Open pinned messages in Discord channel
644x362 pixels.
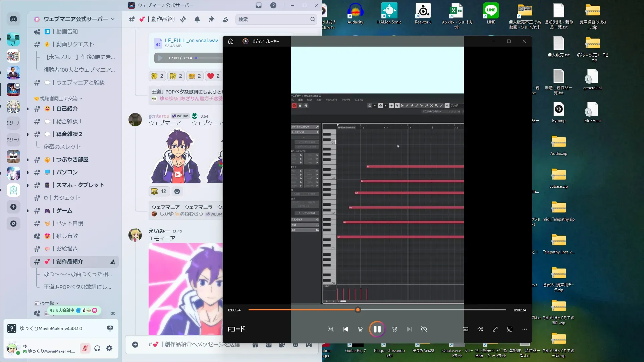pos(211,19)
